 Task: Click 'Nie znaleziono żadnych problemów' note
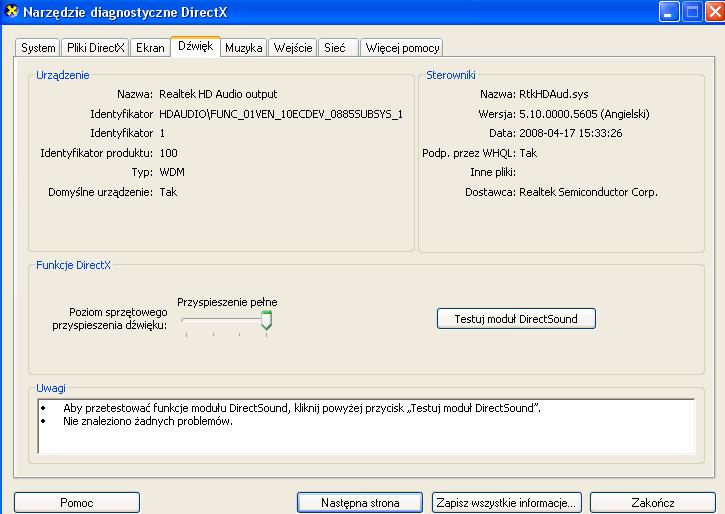coord(148,422)
